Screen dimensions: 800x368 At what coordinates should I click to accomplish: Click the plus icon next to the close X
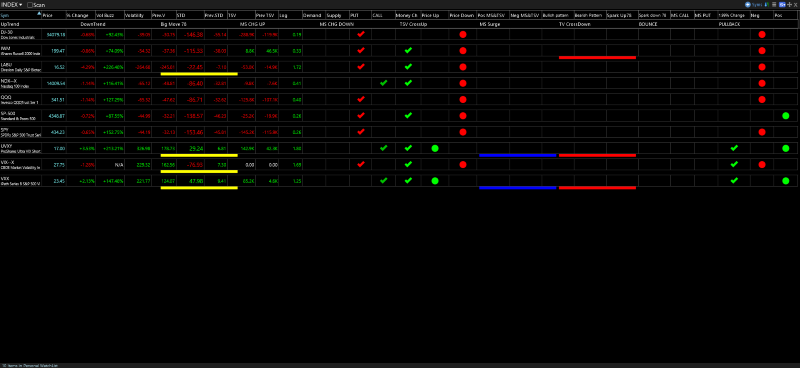(x=789, y=4)
